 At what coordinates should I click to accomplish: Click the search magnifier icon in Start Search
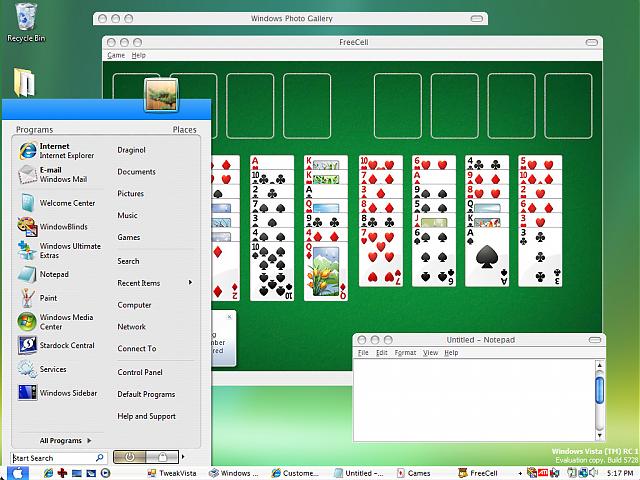tap(99, 458)
